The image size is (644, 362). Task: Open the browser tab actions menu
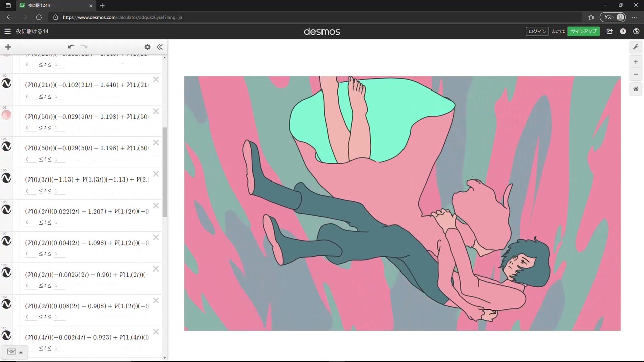(x=8, y=5)
